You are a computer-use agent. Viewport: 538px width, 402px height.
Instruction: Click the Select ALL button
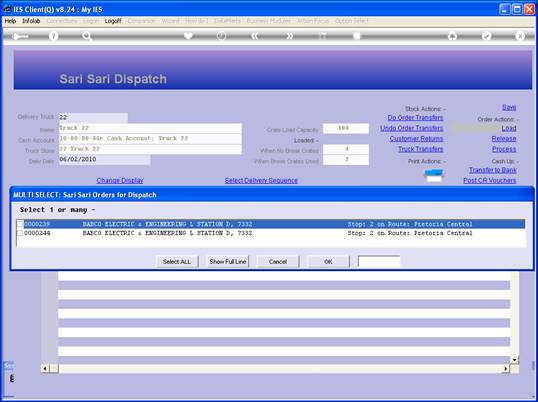(x=177, y=262)
